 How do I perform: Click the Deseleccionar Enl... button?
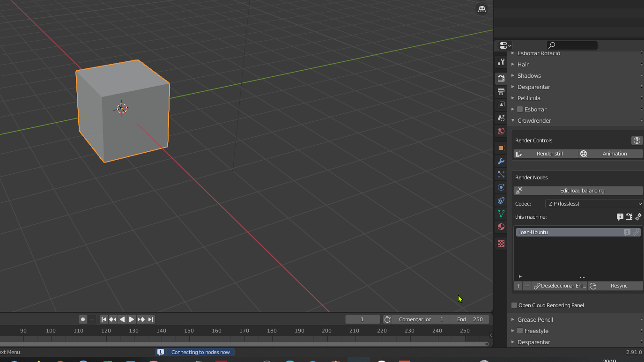point(560,286)
